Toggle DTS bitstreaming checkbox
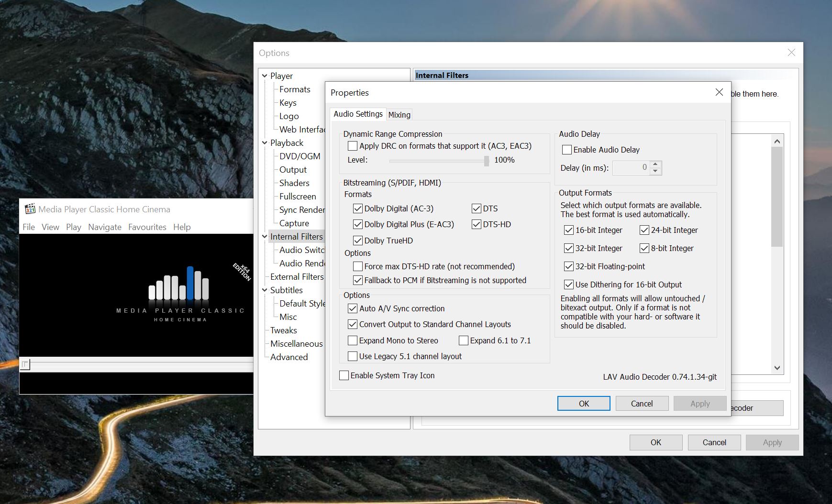 coord(477,208)
